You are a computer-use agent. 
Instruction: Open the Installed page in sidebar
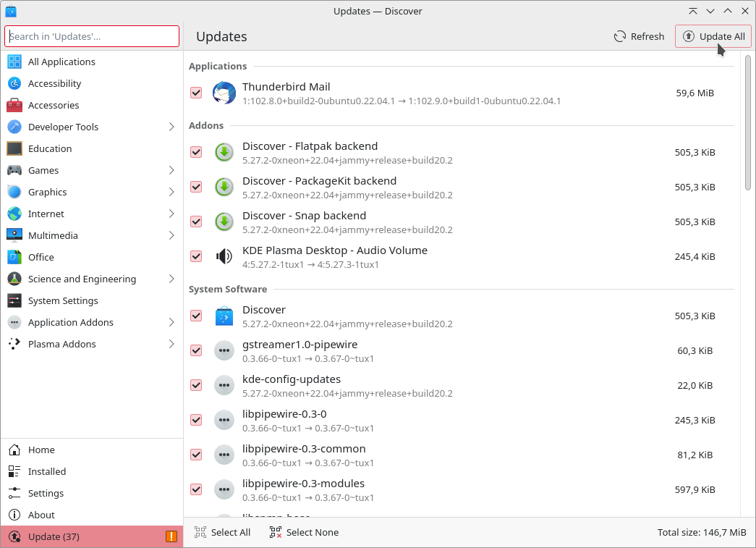pos(46,471)
